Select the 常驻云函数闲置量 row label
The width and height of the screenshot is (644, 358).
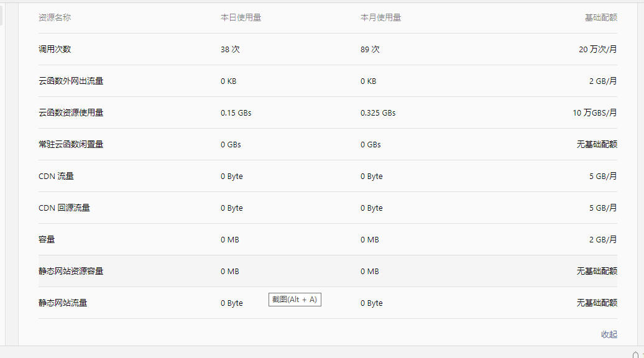click(71, 144)
